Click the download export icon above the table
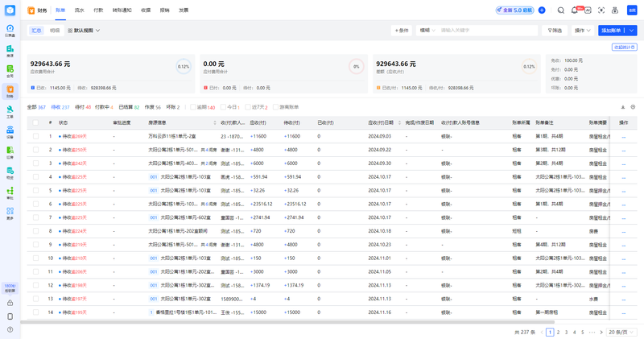 click(x=622, y=107)
